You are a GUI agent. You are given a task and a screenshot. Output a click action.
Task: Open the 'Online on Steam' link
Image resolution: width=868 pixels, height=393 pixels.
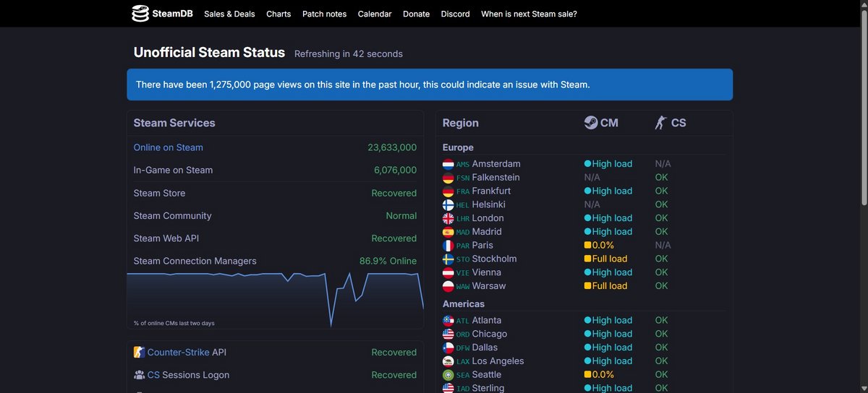(169, 147)
